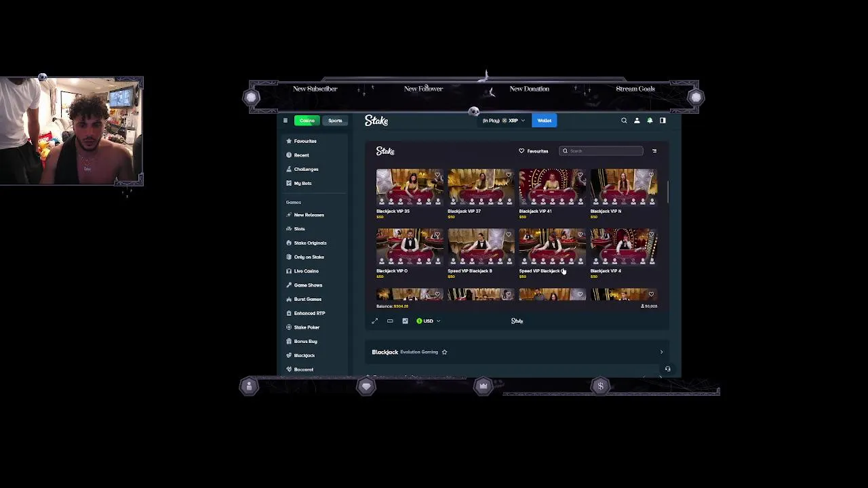Image resolution: width=868 pixels, height=488 pixels.
Task: Favourite Blackjack VIP 4 with heart
Action: point(651,235)
